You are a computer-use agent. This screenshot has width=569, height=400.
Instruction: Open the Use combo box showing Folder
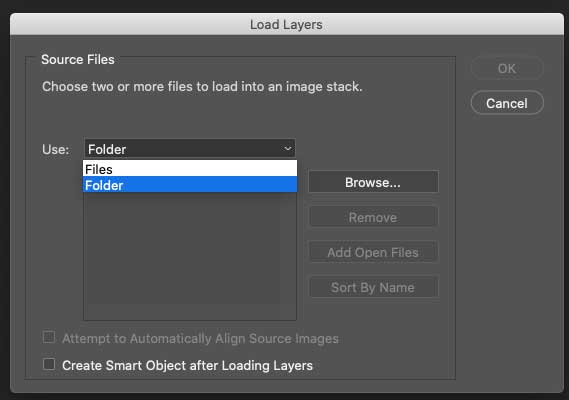coord(190,148)
